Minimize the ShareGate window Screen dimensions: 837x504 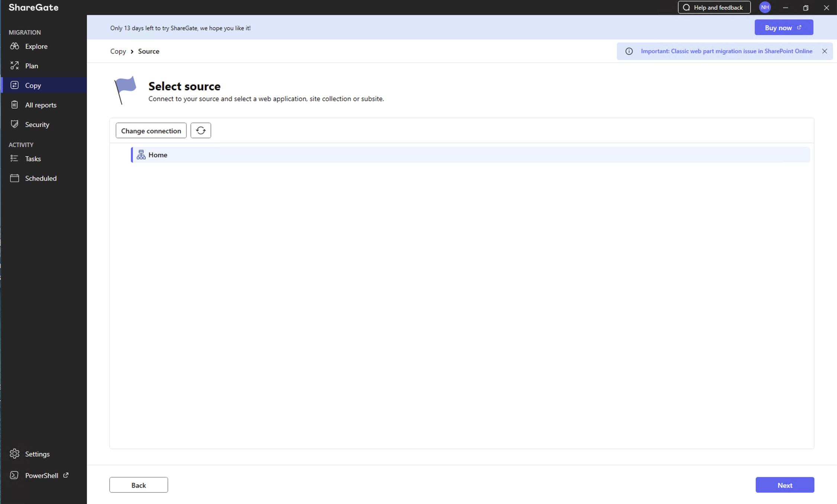tap(785, 7)
